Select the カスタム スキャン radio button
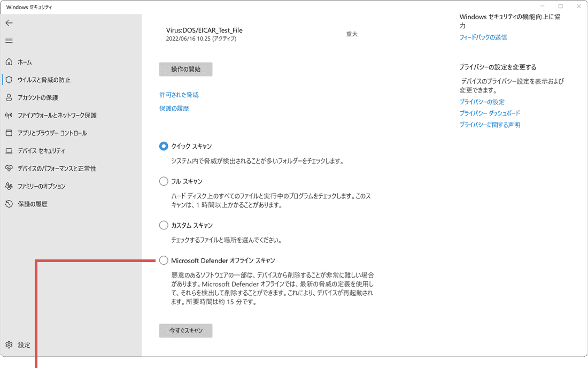This screenshot has width=588, height=368. point(164,225)
